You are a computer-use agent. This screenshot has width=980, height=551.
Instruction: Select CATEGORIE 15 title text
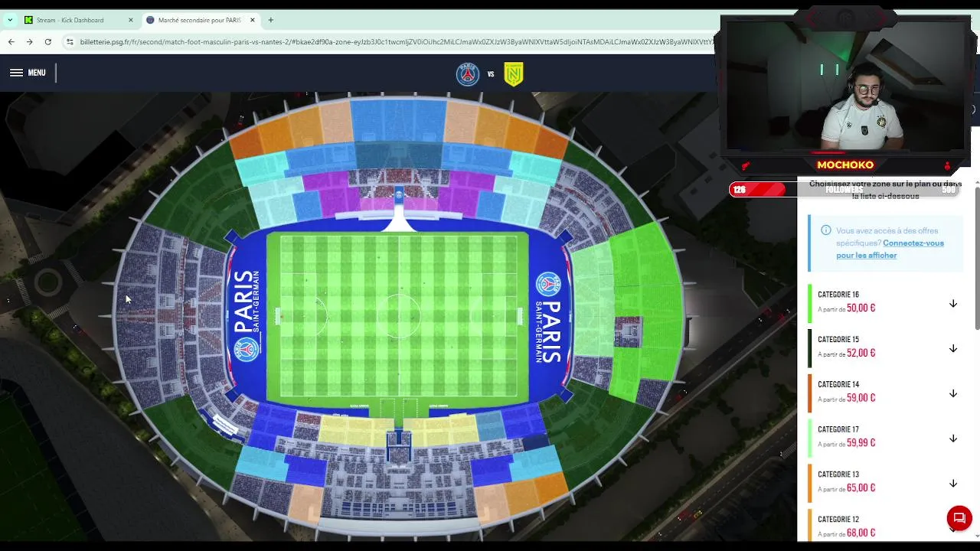click(838, 340)
